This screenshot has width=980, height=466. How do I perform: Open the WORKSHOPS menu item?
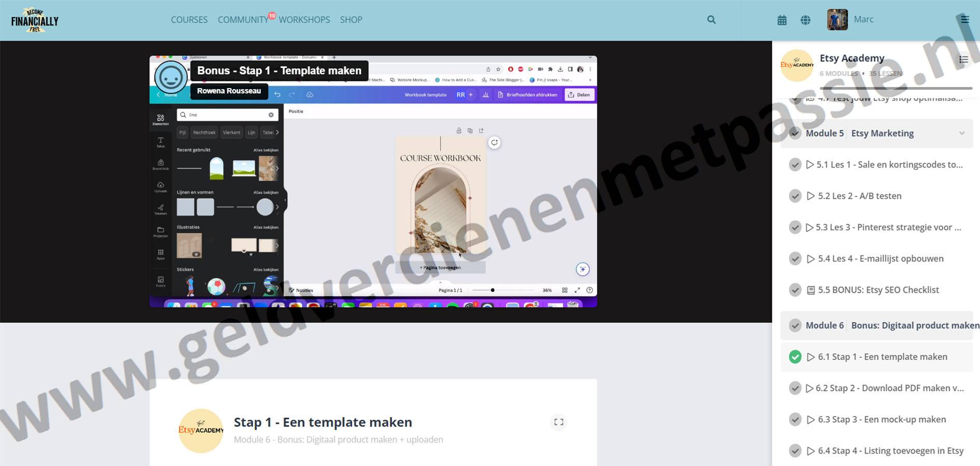coord(304,20)
